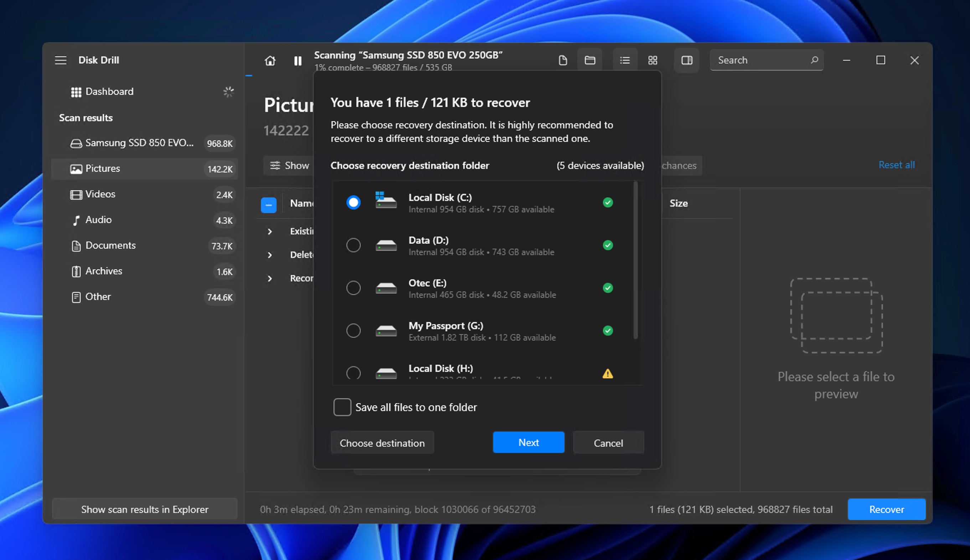Viewport: 970px width, 560px height.
Task: Click the Otec (E:) drive icon
Action: pyautogui.click(x=386, y=288)
